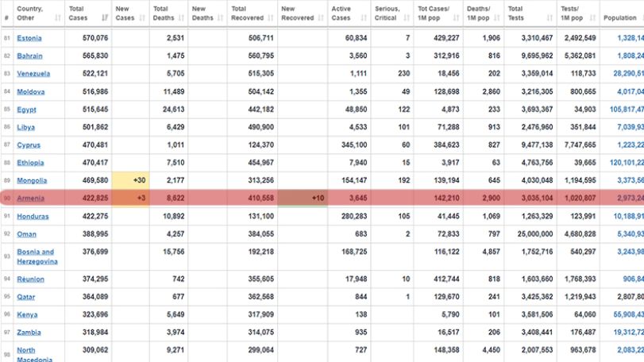Select Armenia's +10 new recovered cell

tap(303, 198)
